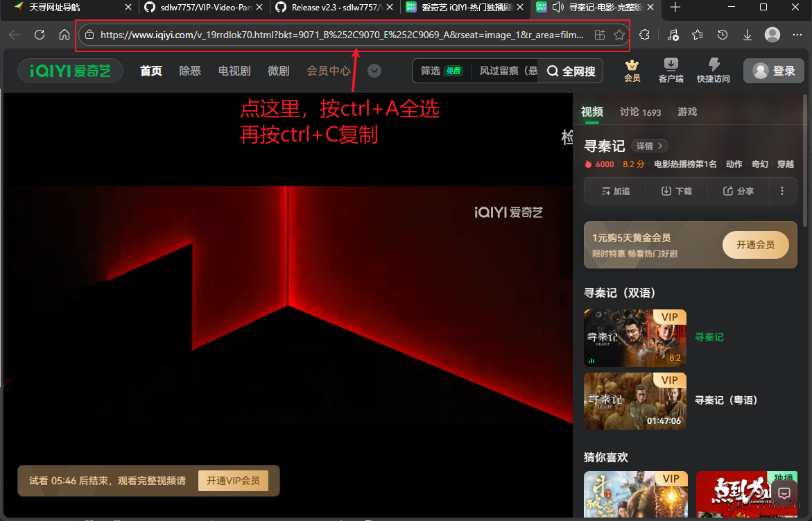
Task: Open the feedback chat bubble floating icon
Action: (x=784, y=493)
